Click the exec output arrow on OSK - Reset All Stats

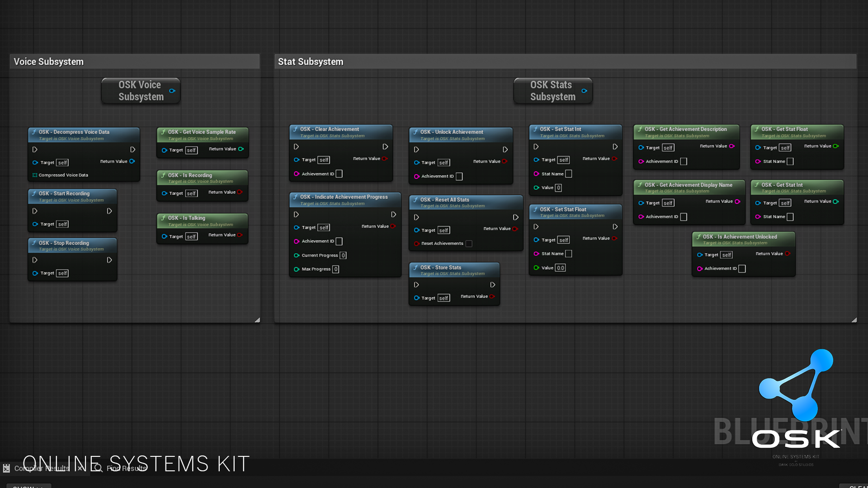click(x=516, y=217)
